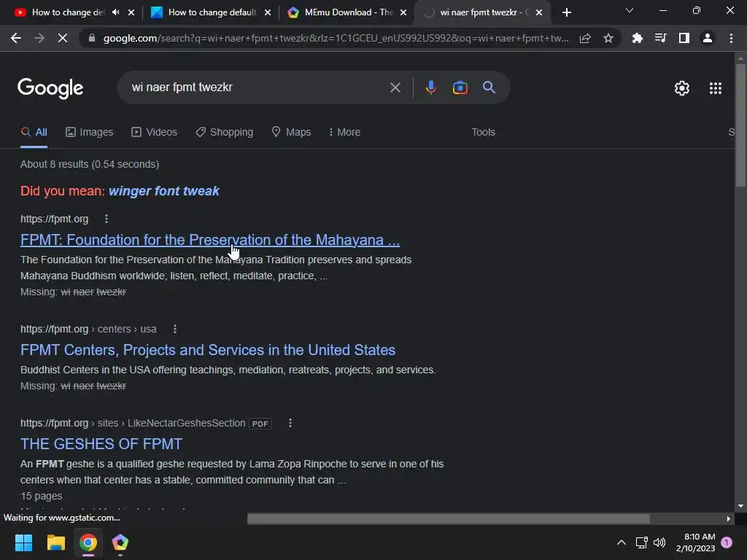
Task: Close the YouTube tab
Action: click(x=131, y=12)
